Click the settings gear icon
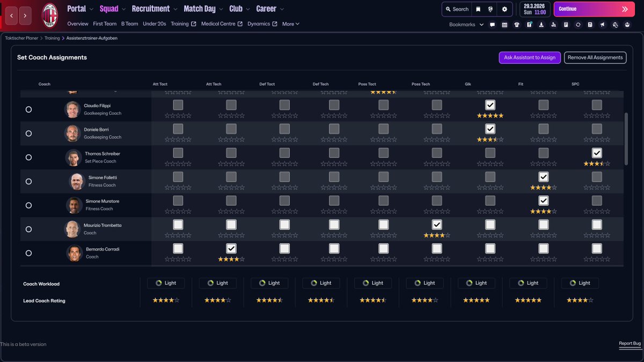644x362 pixels. click(504, 9)
